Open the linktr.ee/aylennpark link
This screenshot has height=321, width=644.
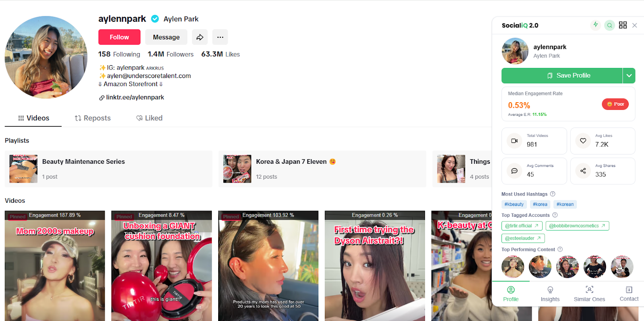[x=135, y=97]
